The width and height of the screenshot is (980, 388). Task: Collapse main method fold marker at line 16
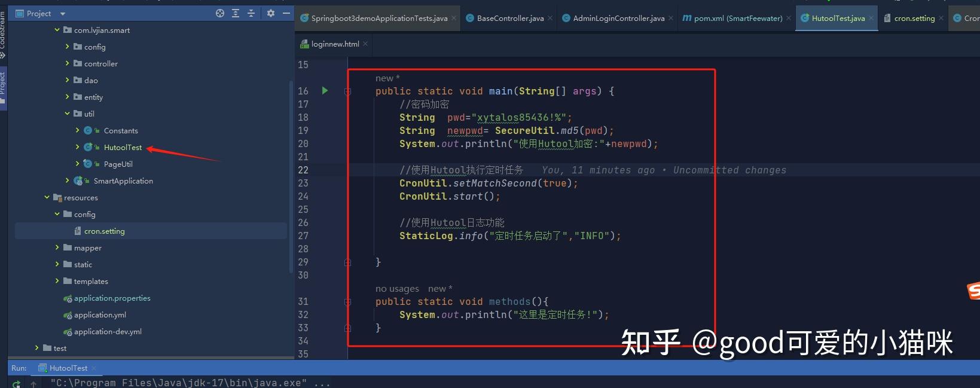pos(347,91)
